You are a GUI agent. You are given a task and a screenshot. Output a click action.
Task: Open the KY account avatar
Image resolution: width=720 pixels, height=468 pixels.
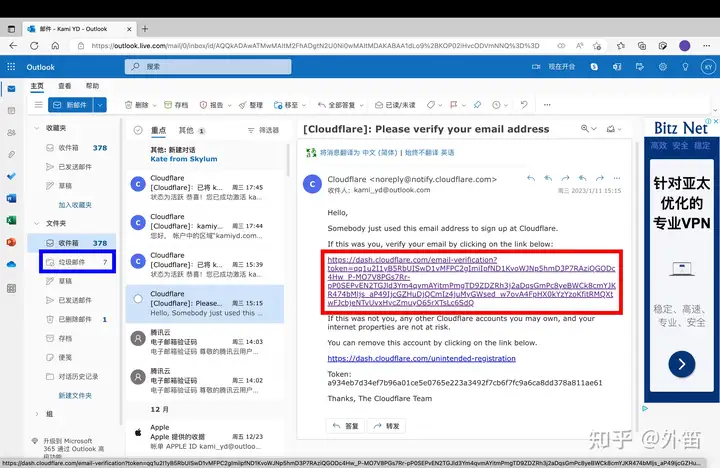click(x=708, y=67)
